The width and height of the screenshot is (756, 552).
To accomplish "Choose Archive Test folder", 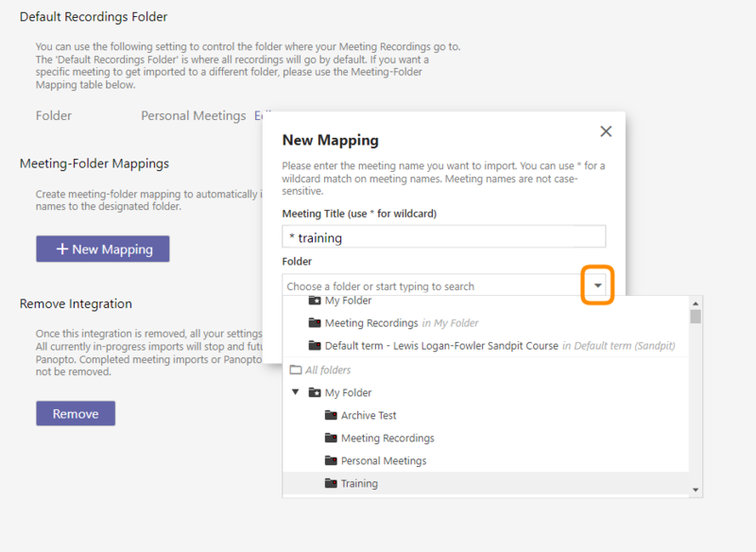I will click(369, 416).
